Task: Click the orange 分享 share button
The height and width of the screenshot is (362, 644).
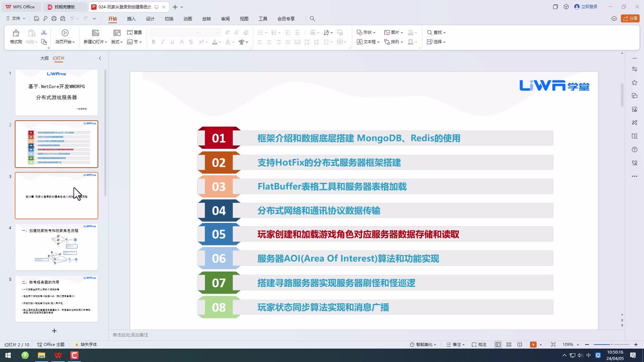Action: click(630, 18)
